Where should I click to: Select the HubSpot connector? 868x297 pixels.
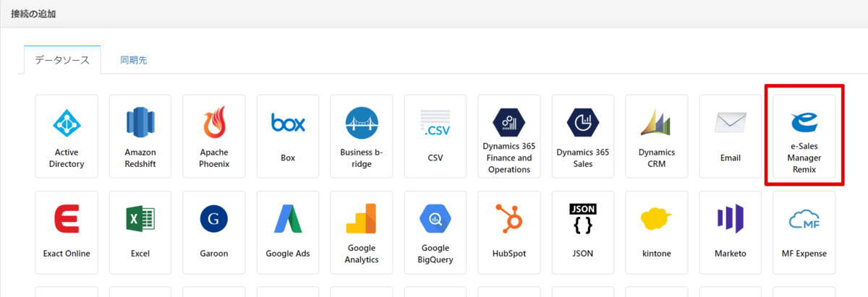[x=509, y=232]
